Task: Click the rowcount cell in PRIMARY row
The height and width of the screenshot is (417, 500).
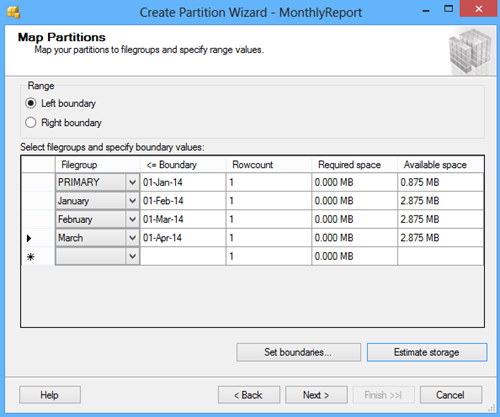Action: pyautogui.click(x=269, y=182)
